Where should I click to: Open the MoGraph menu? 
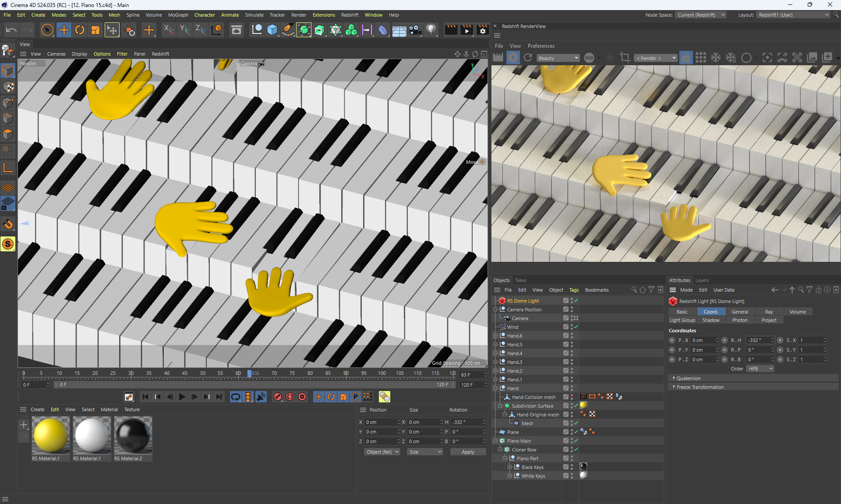pos(178,15)
